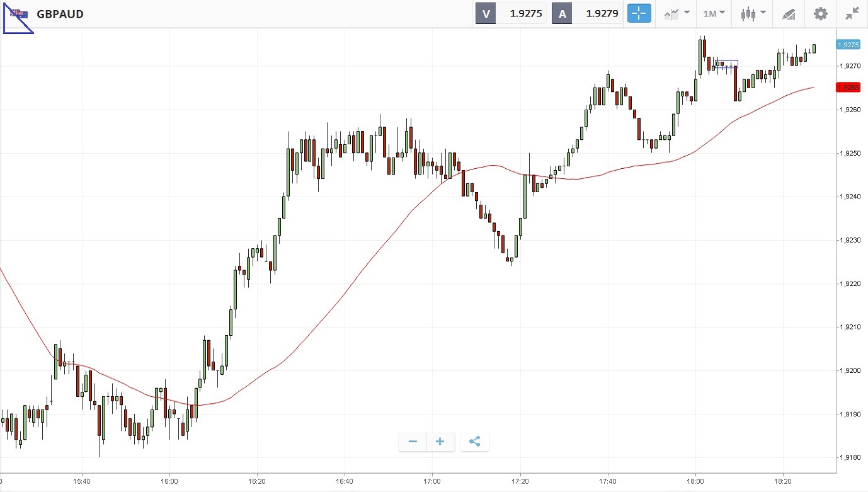The image size is (868, 492).
Task: Click the GBPAUD instrument name
Action: [60, 14]
